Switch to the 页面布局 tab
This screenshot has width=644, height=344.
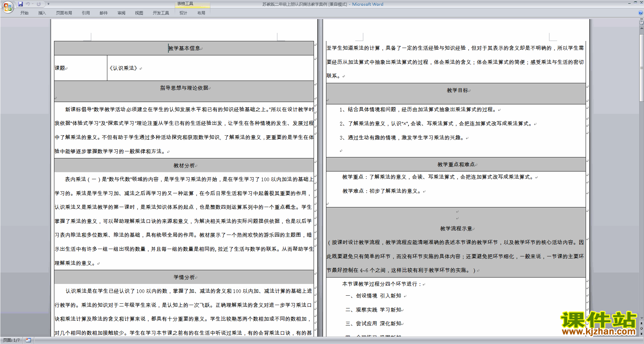click(64, 13)
